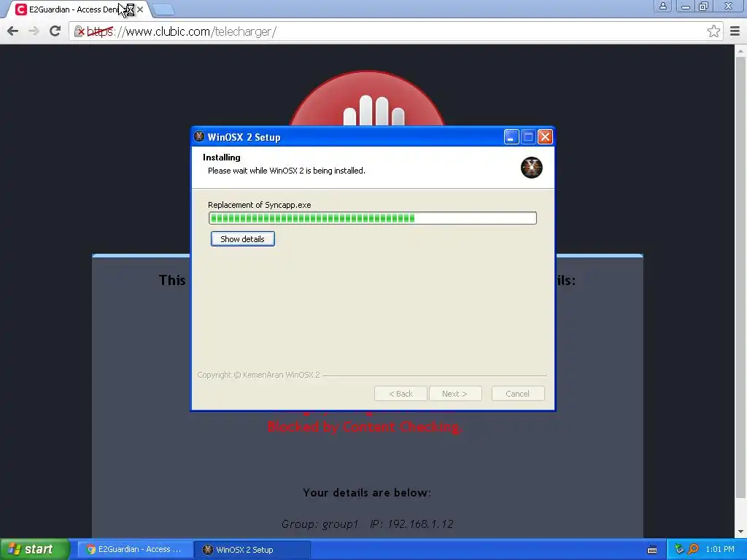
Task: Reload the page with refresh icon
Action: (x=55, y=31)
